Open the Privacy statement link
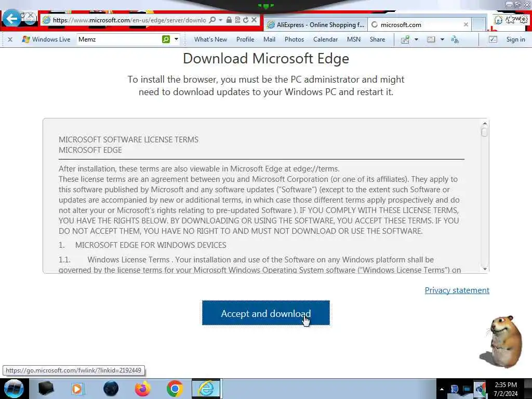532x399 pixels. point(457,290)
